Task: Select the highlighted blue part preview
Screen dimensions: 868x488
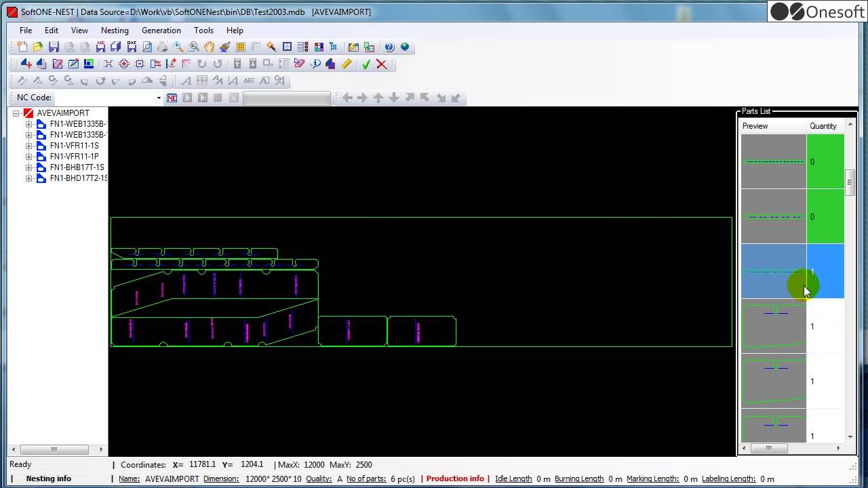Action: (774, 271)
